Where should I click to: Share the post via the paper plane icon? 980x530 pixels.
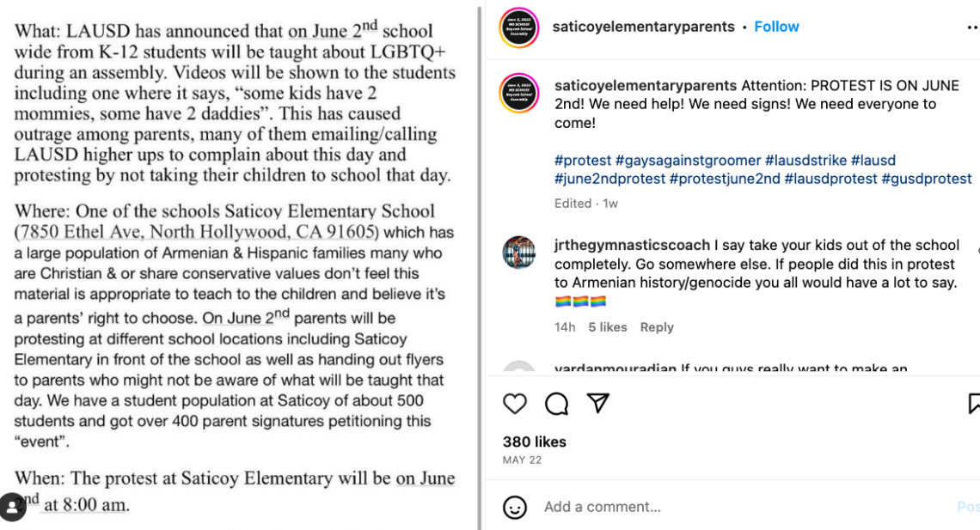pyautogui.click(x=597, y=404)
